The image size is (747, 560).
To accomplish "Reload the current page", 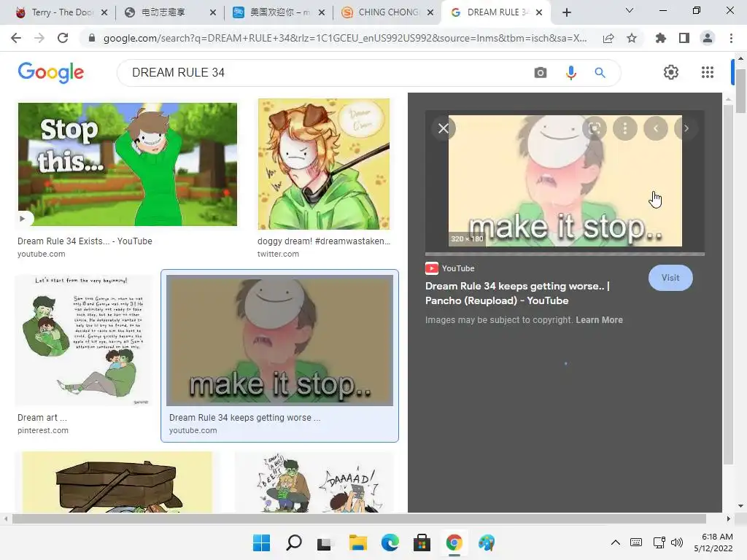I will [x=63, y=38].
